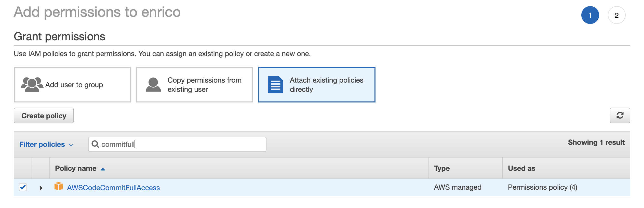The height and width of the screenshot is (208, 644).
Task: Select Attach existing policies directly
Action: [317, 85]
